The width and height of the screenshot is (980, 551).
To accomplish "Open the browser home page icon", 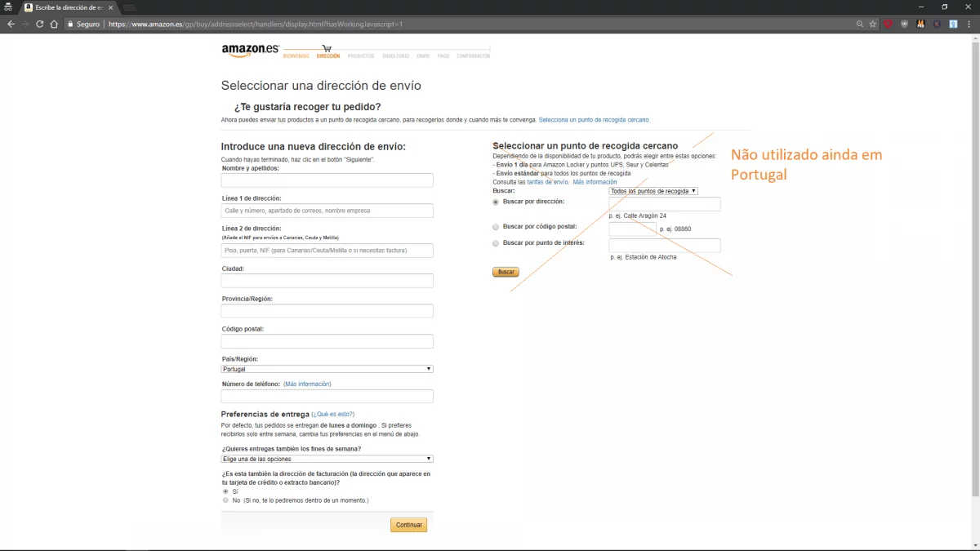I will [x=54, y=24].
